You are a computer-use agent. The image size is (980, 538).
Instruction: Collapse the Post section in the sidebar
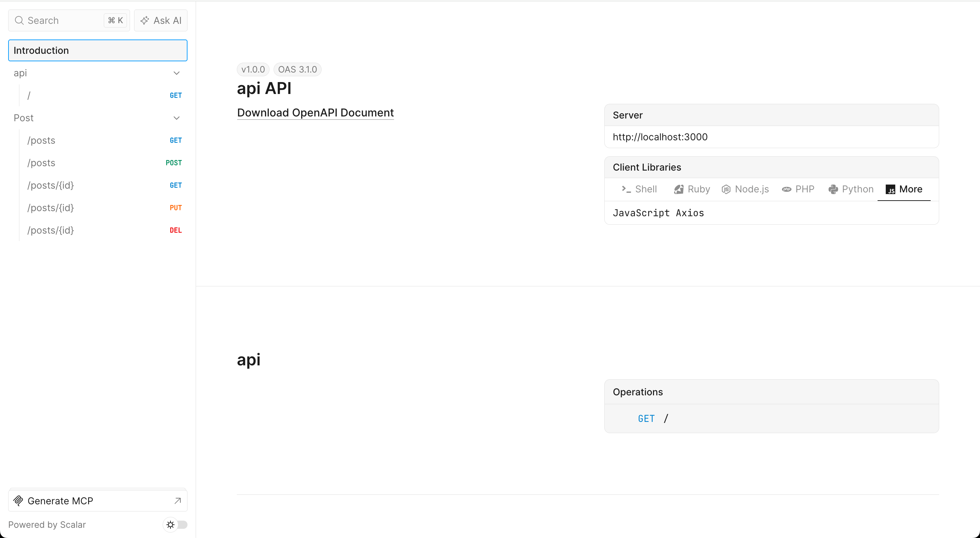pos(177,118)
